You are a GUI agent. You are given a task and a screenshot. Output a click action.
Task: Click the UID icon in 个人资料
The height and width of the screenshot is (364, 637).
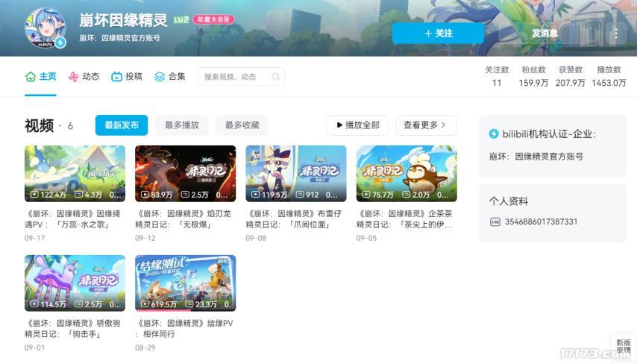495,222
